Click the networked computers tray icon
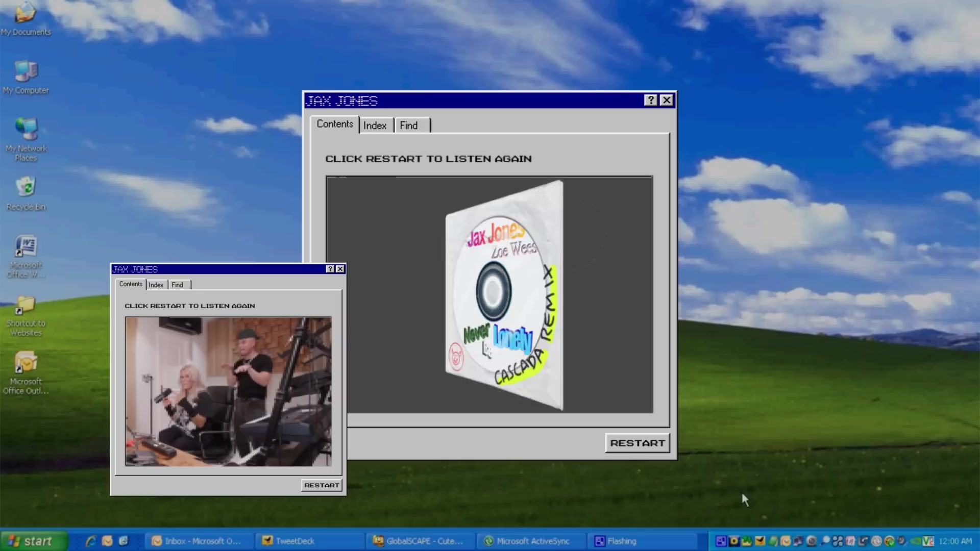This screenshot has height=551, width=980. tap(798, 541)
